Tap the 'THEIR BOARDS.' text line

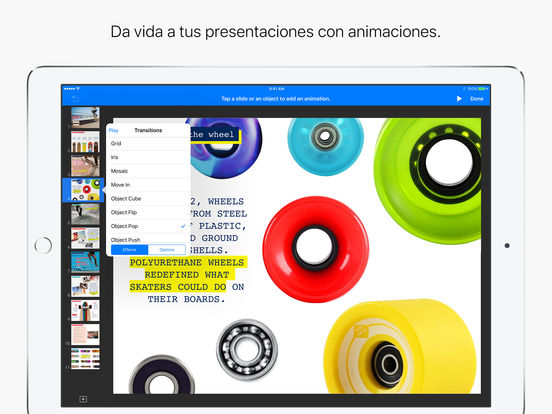(186, 299)
